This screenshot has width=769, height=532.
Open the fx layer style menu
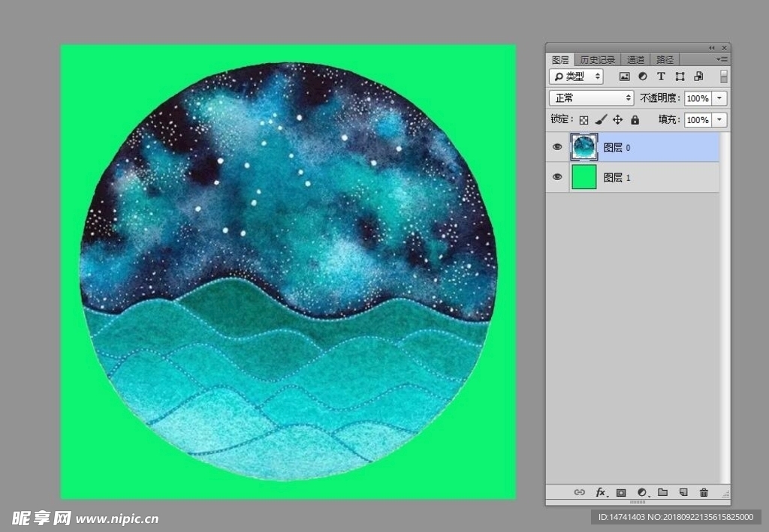[x=602, y=492]
